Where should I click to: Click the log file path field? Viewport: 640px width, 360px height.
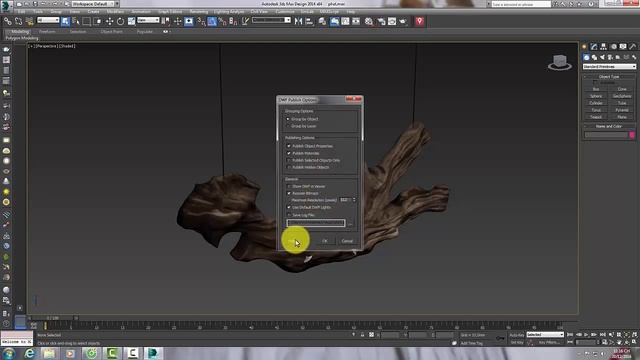pos(316,223)
